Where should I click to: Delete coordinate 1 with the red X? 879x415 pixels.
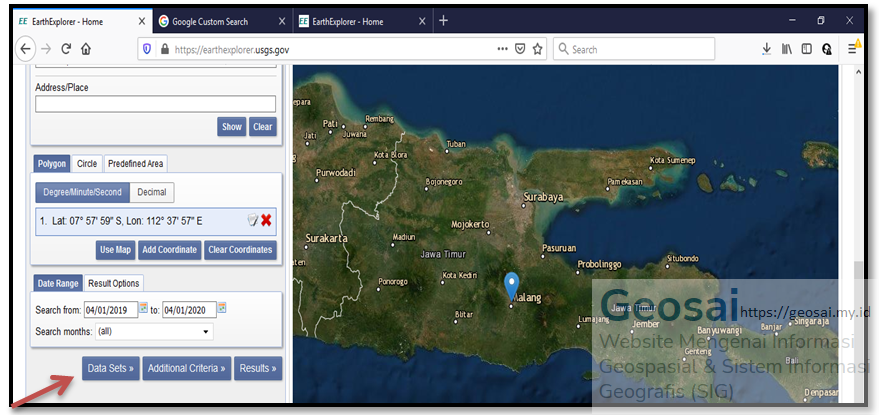[x=266, y=220]
